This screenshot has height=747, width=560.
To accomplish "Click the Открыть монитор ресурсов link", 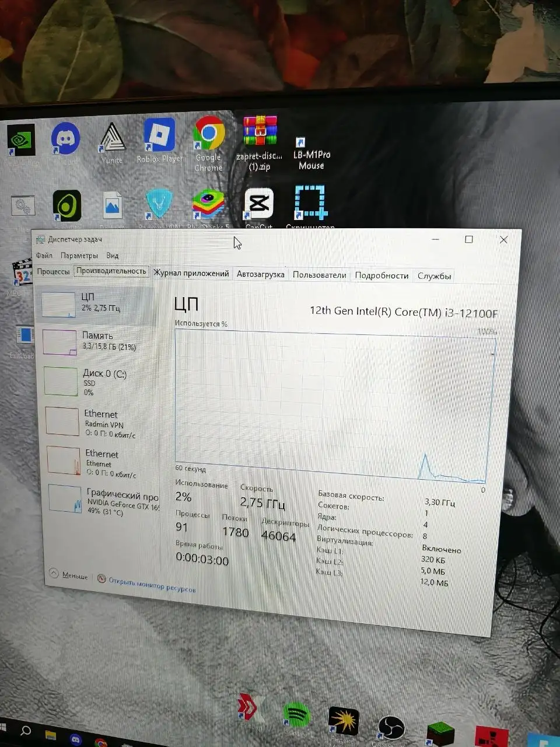I will point(147,584).
